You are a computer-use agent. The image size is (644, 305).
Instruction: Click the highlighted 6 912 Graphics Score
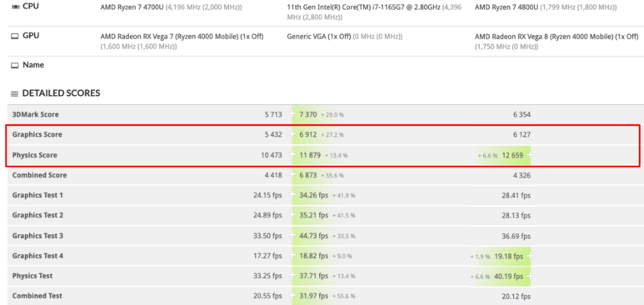pos(308,134)
